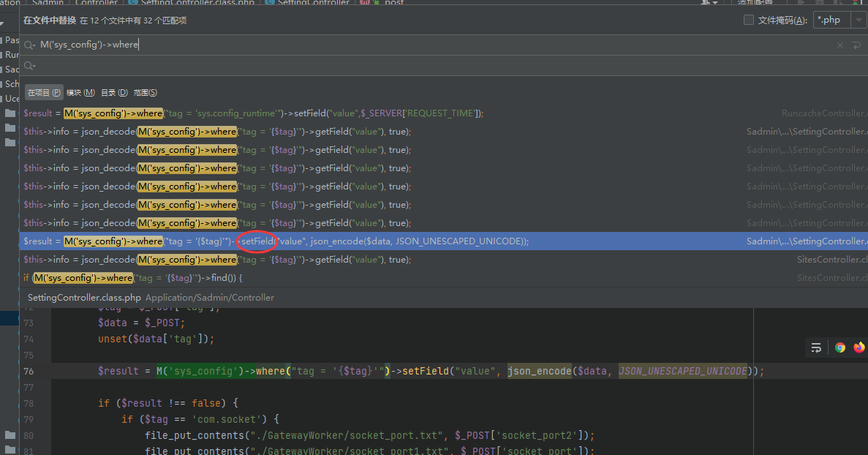Click gutter line number 76
Screen dimensions: 868x455
(29, 371)
